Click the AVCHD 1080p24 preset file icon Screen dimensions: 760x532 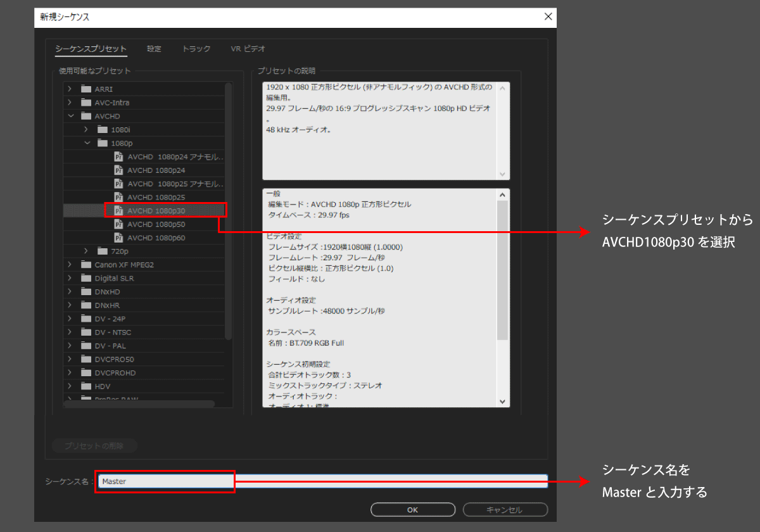click(118, 170)
